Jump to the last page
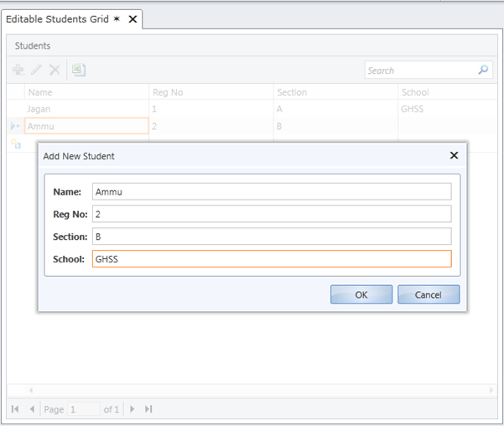 coord(148,409)
